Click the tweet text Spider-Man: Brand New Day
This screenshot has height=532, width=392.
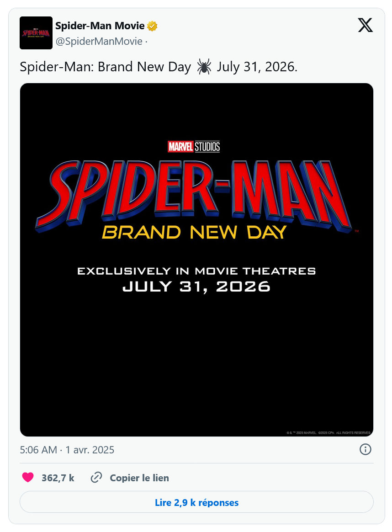pyautogui.click(x=106, y=67)
